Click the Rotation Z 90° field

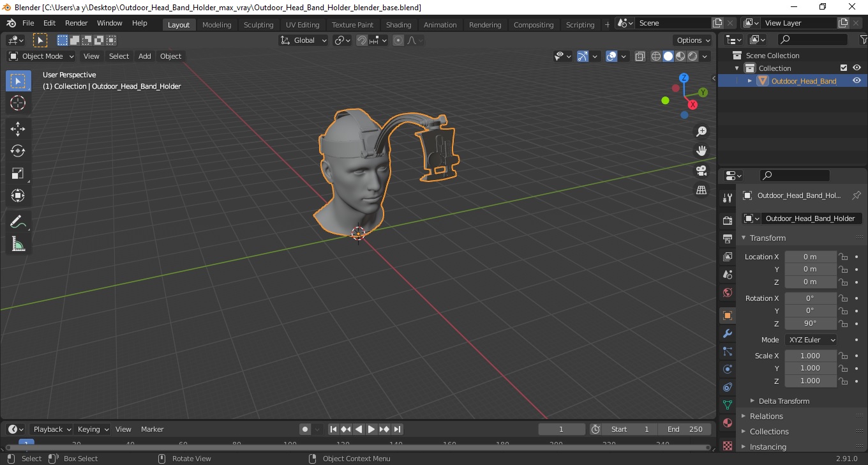(x=811, y=323)
